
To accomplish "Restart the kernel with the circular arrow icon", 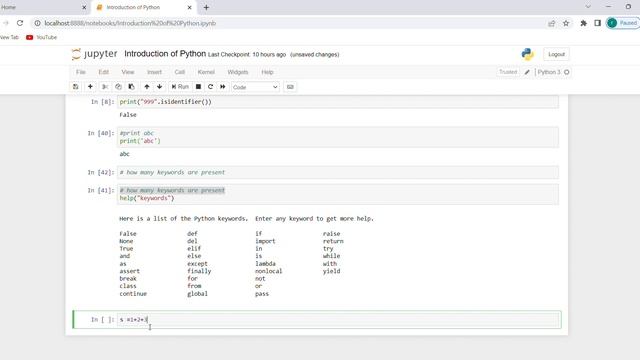I will point(211,87).
